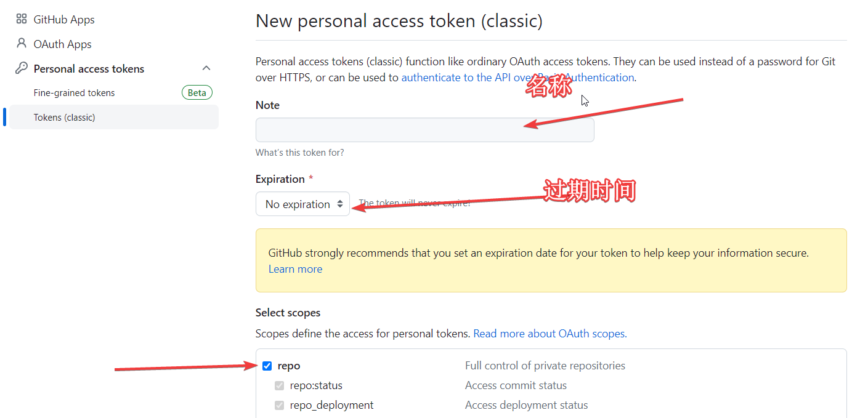This screenshot has height=418, width=868.
Task: Click the repo_deployment scope label
Action: (331, 405)
